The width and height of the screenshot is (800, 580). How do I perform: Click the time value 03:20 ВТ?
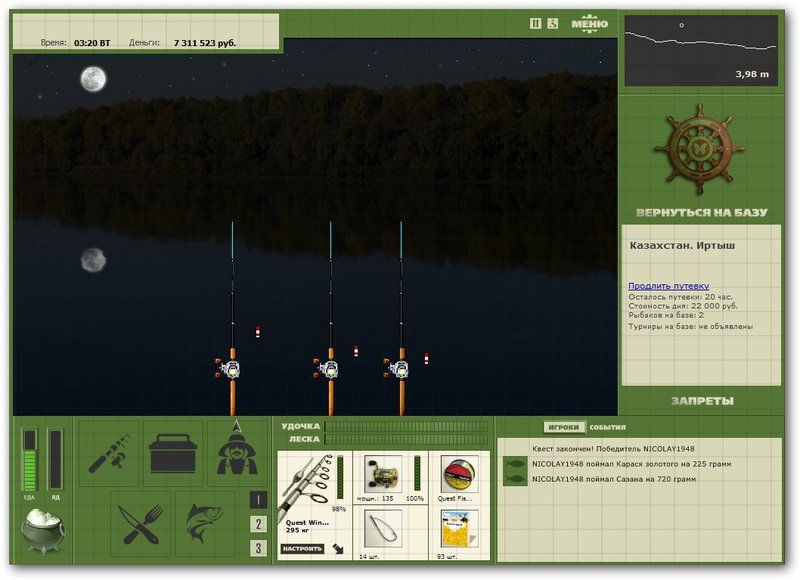click(x=92, y=43)
